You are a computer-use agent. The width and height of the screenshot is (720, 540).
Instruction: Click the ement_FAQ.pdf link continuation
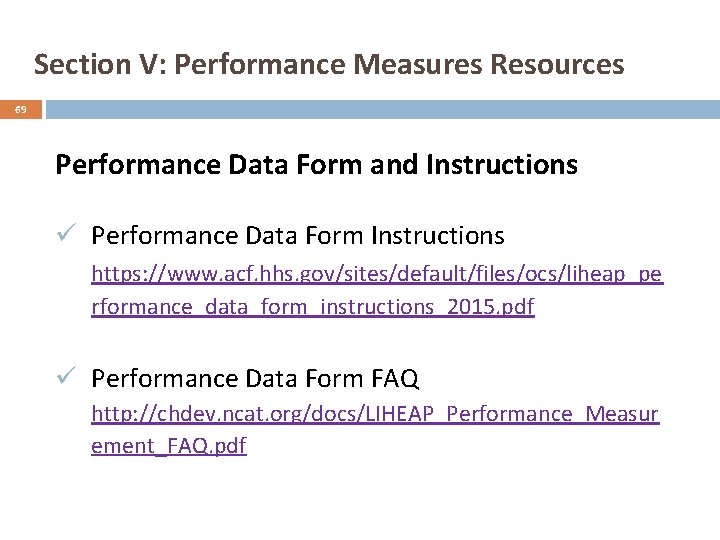coord(169,446)
